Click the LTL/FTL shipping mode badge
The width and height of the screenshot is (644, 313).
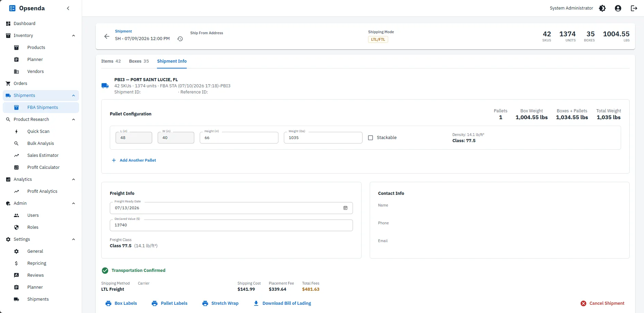point(378,39)
